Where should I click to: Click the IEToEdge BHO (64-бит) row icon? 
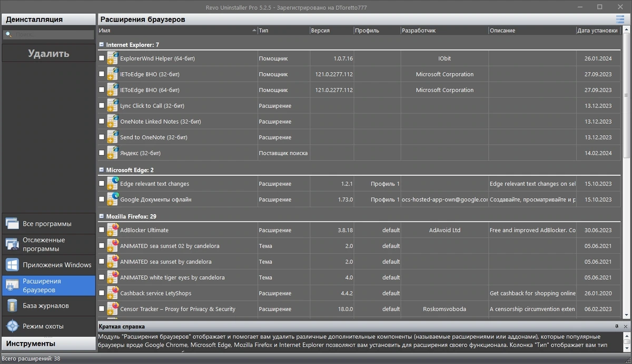tap(113, 90)
